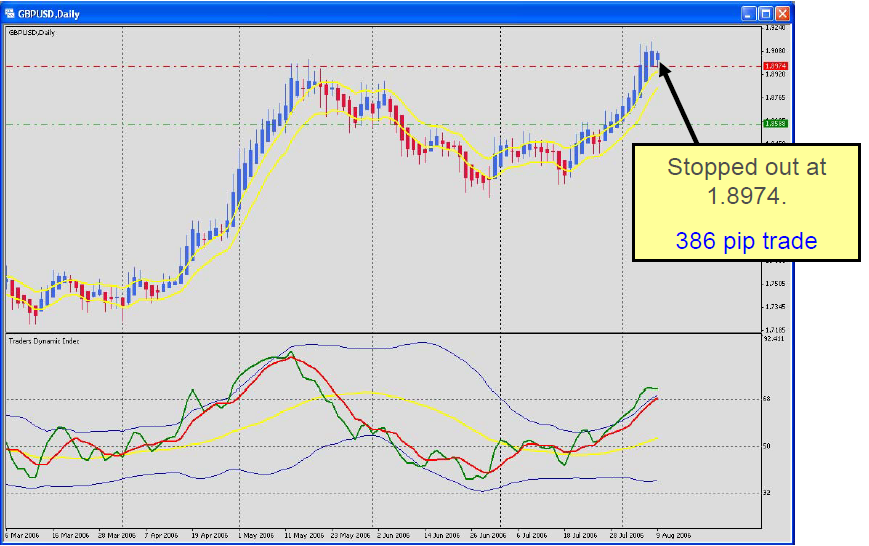Click the 23 May 2006 date label
This screenshot has width=869, height=546.
[351, 535]
